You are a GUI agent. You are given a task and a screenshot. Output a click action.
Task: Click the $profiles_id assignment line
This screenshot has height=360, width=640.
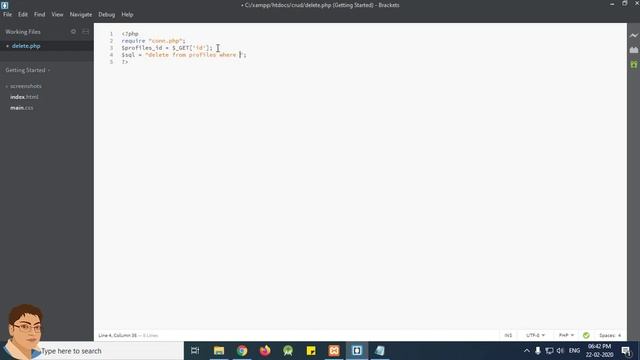coord(167,48)
